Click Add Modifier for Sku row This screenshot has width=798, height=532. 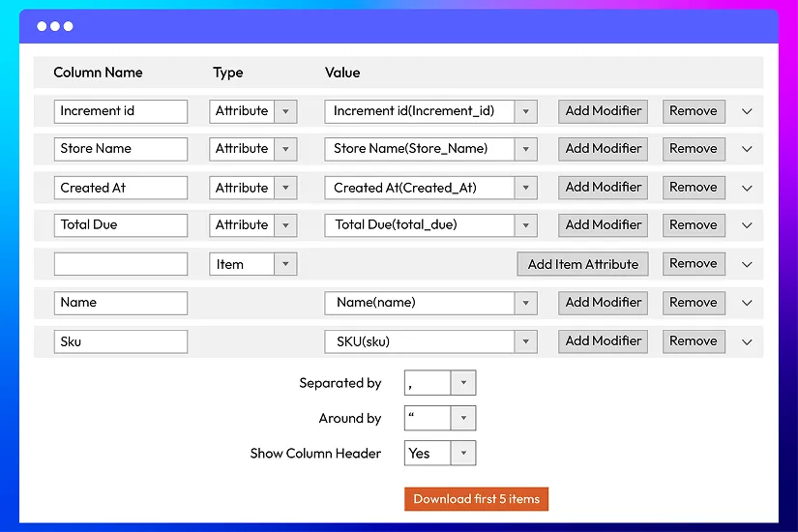603,341
